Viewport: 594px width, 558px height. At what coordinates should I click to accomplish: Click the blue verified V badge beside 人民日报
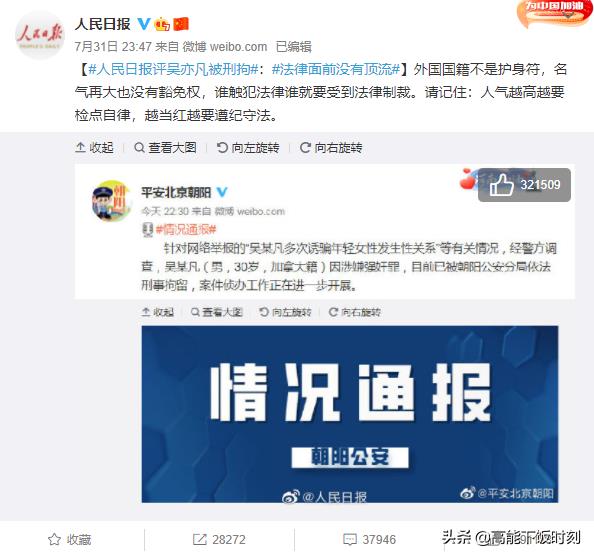(x=143, y=24)
